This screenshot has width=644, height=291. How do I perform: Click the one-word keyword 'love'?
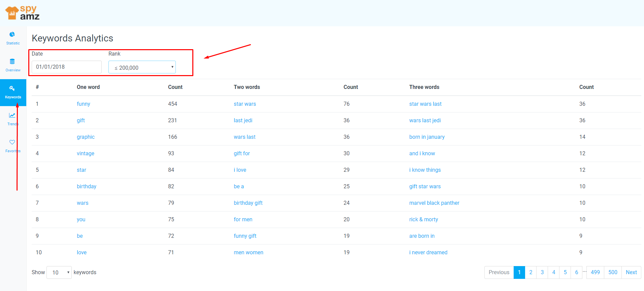[82, 252]
